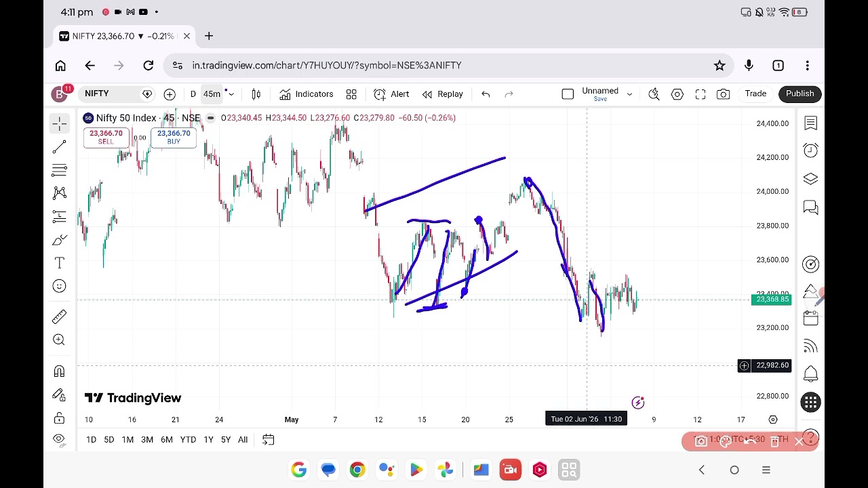Hide all drawings with eye icon
This screenshot has height=488, width=868.
(60, 439)
